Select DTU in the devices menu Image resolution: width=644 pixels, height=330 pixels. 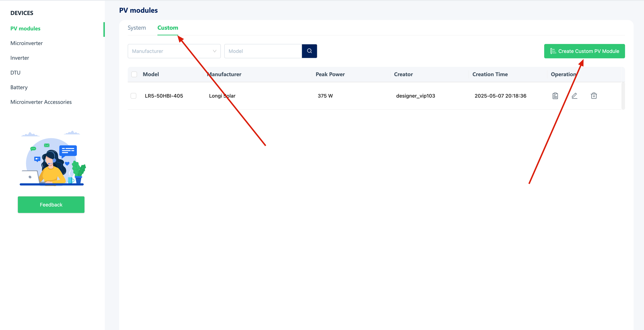[15, 73]
